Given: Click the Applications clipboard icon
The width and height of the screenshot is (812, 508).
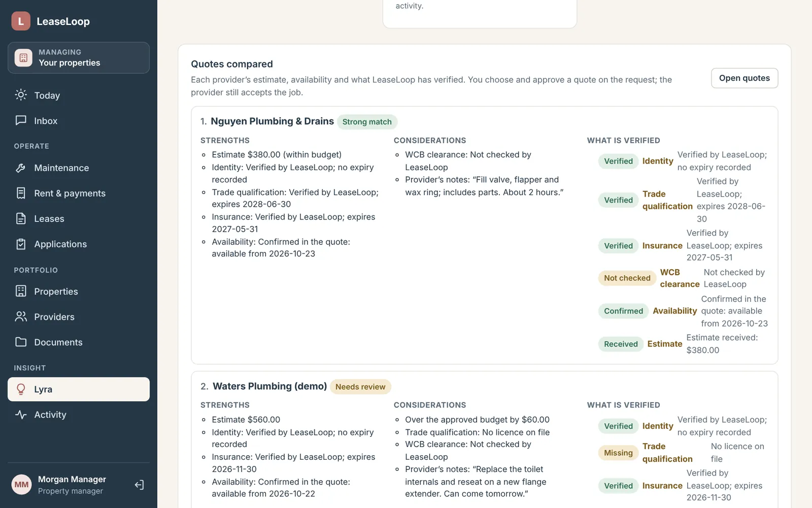Looking at the screenshot, I should (21, 244).
